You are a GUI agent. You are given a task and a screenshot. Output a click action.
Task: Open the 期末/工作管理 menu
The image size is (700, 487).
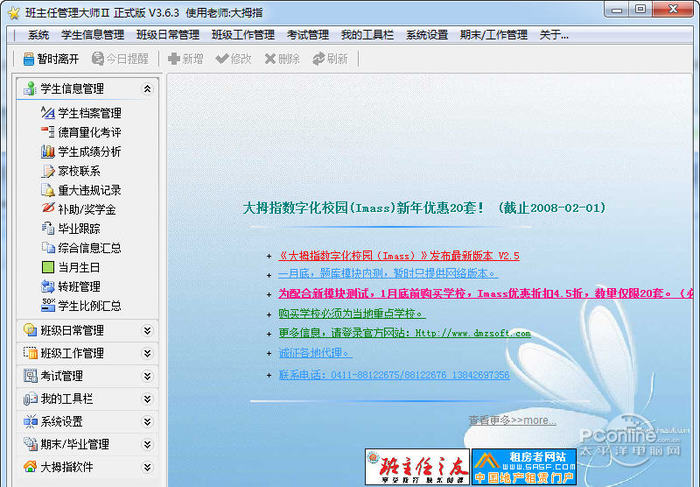pyautogui.click(x=494, y=35)
